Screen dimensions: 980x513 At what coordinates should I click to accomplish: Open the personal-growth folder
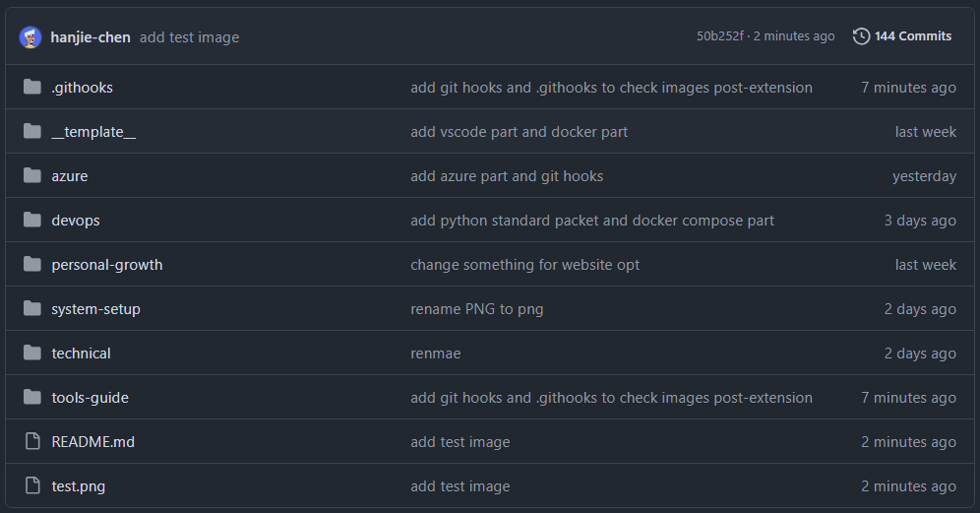pyautogui.click(x=107, y=265)
